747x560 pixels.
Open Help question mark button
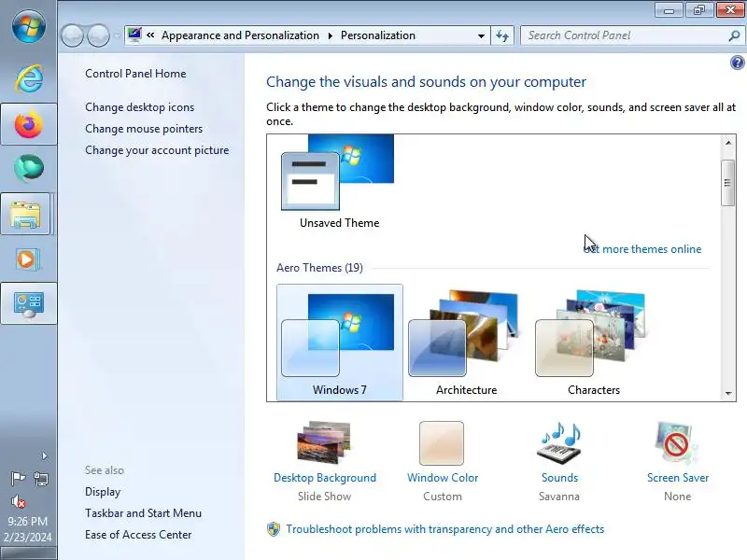pos(737,63)
